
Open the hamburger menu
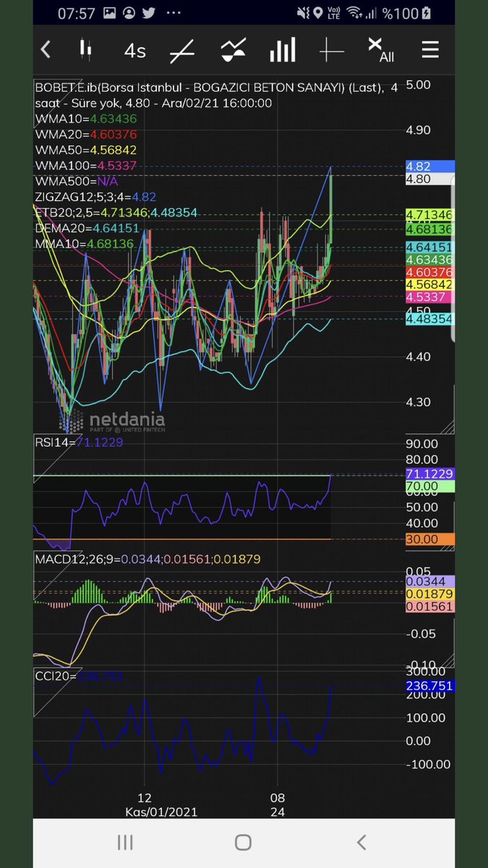[430, 50]
